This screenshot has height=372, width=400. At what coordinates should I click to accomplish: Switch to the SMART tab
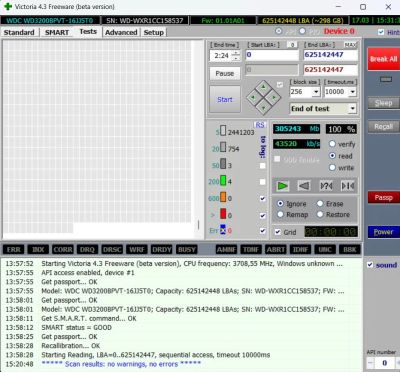pyautogui.click(x=57, y=32)
